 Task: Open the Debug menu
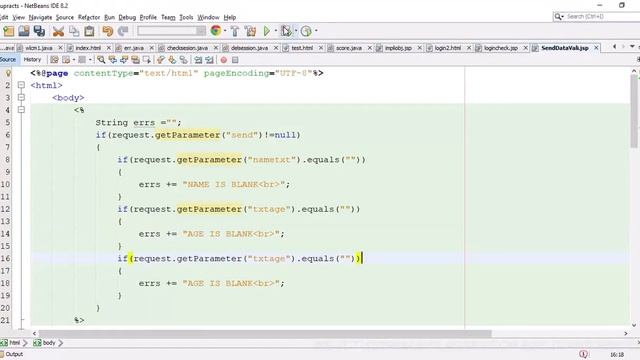coord(127,17)
